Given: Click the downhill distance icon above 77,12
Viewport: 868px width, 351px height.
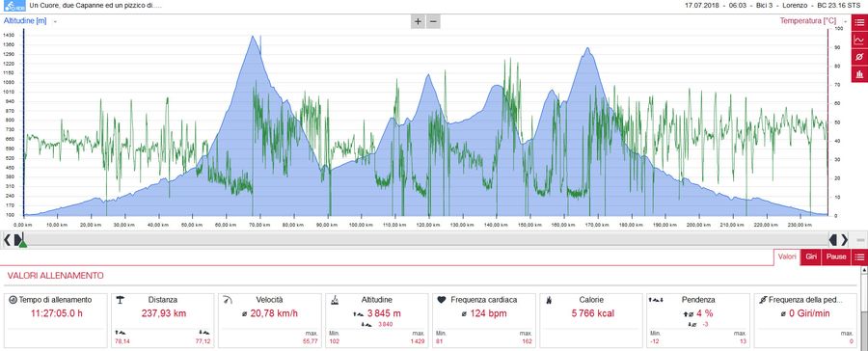Looking at the screenshot, I should coord(204,332).
